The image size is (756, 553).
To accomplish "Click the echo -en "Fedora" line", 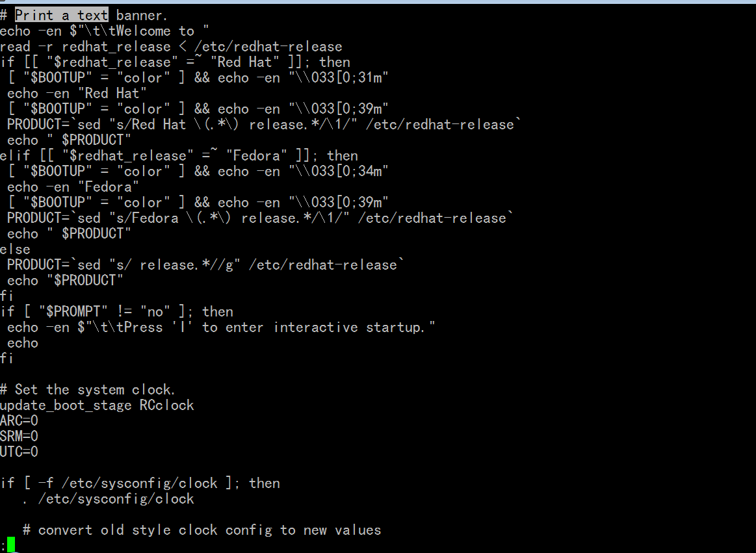I will click(x=73, y=186).
